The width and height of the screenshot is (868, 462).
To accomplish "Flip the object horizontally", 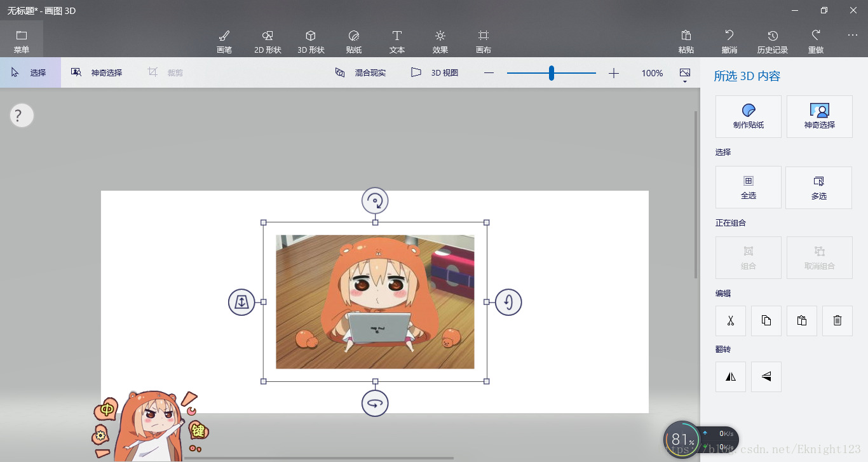I will click(731, 377).
